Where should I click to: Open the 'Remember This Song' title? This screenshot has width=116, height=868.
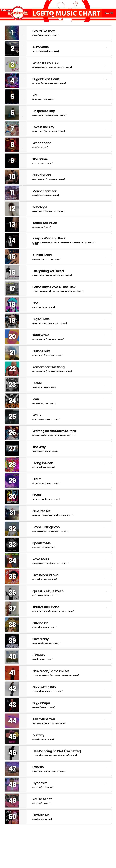coord(48,367)
